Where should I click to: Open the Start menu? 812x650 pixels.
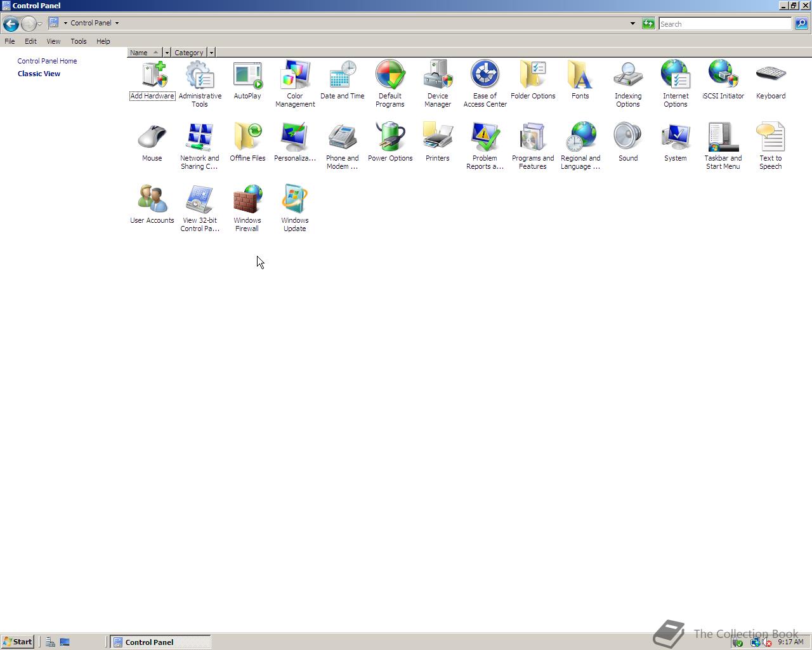tap(17, 642)
